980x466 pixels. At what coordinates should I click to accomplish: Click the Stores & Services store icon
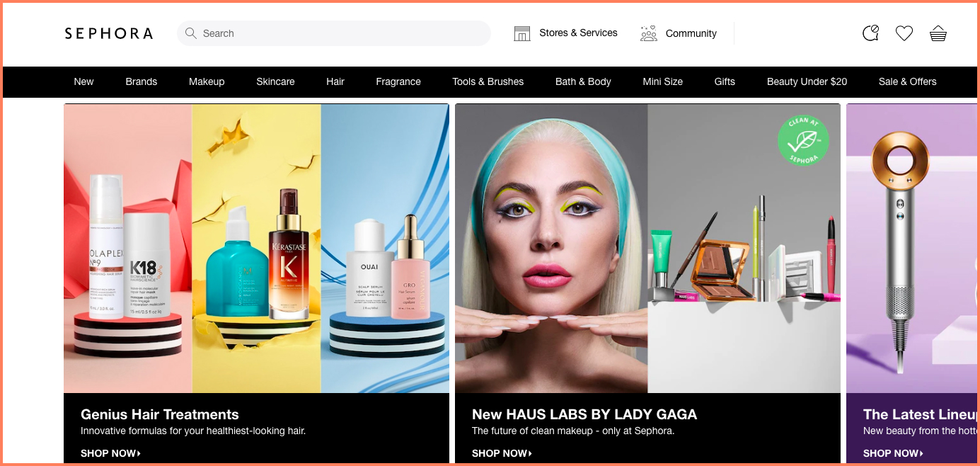[x=522, y=33]
